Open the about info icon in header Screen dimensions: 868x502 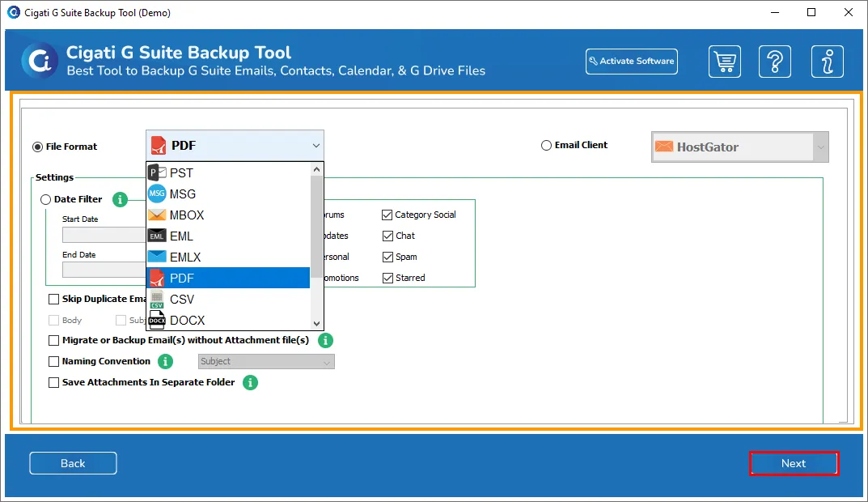(828, 62)
